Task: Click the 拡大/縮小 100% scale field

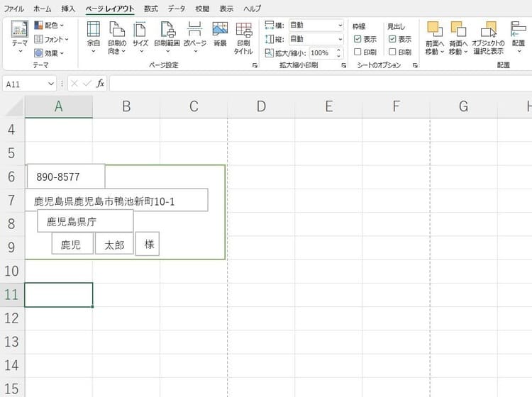Action: (x=322, y=53)
